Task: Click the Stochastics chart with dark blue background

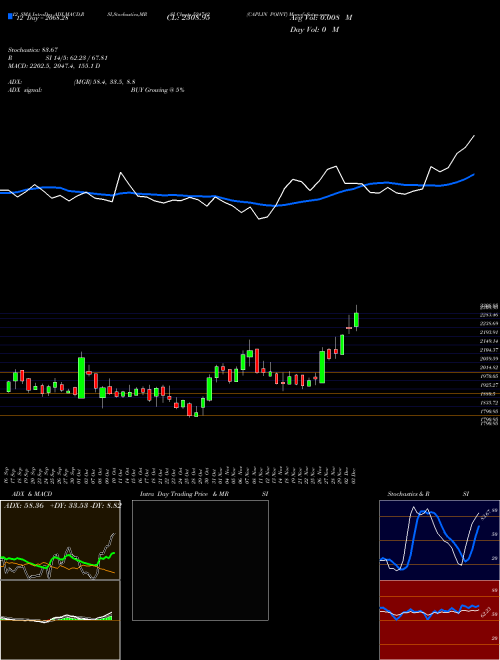Action: tap(439, 540)
